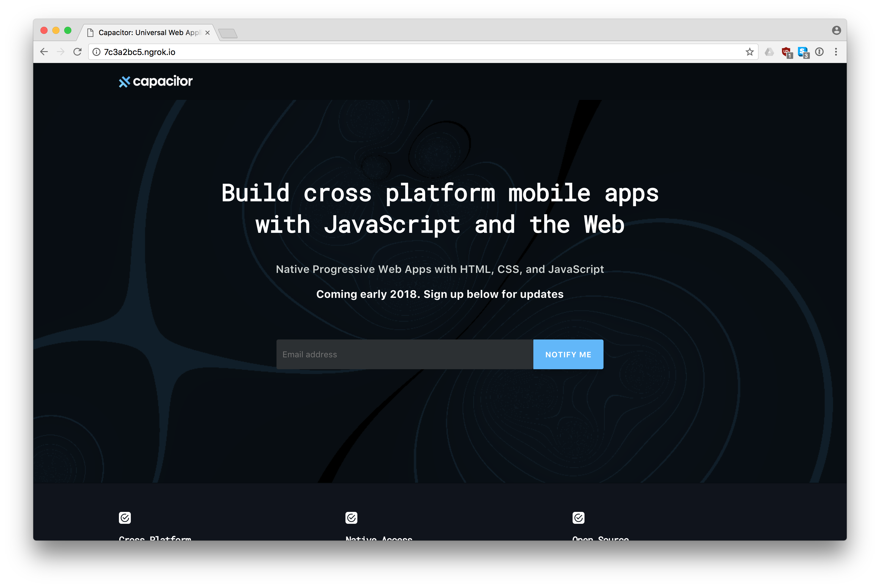Open the uBlock Origin extension
The image size is (880, 588).
(x=786, y=52)
